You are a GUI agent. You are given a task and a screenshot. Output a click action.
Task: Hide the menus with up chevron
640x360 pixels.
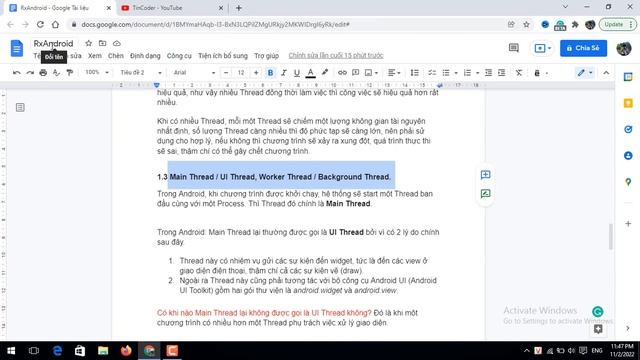606,73
